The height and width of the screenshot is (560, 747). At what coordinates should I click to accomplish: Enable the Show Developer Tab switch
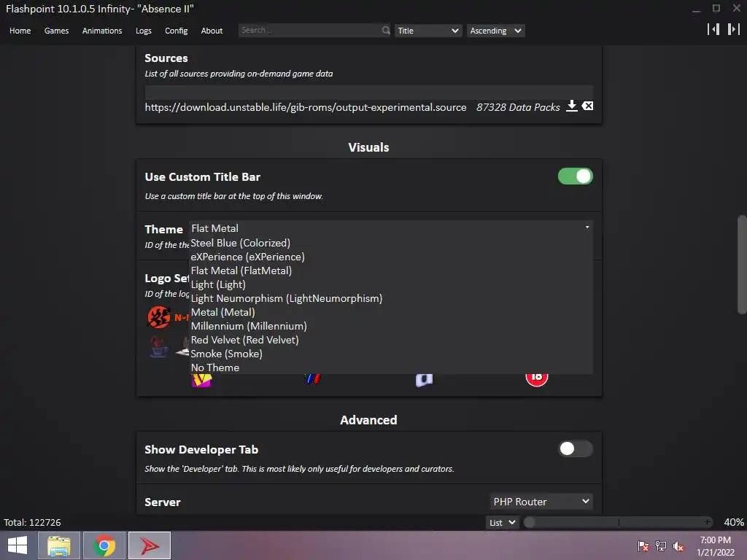coord(575,448)
